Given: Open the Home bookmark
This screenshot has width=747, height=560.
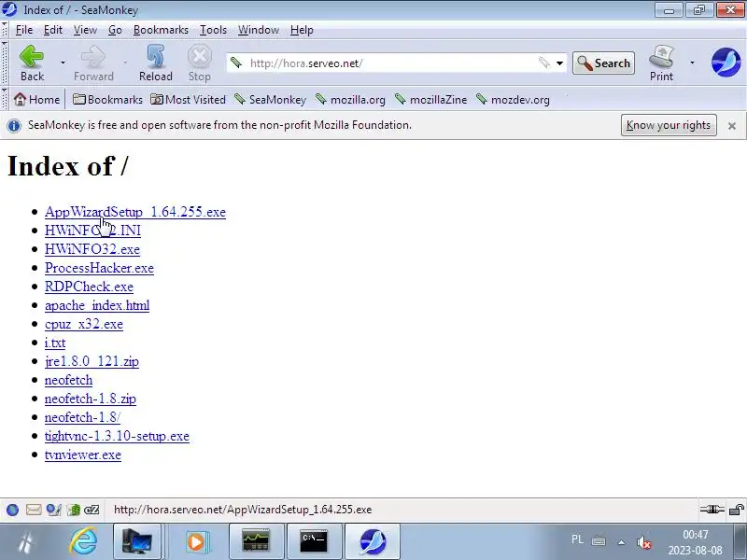Looking at the screenshot, I should point(36,100).
